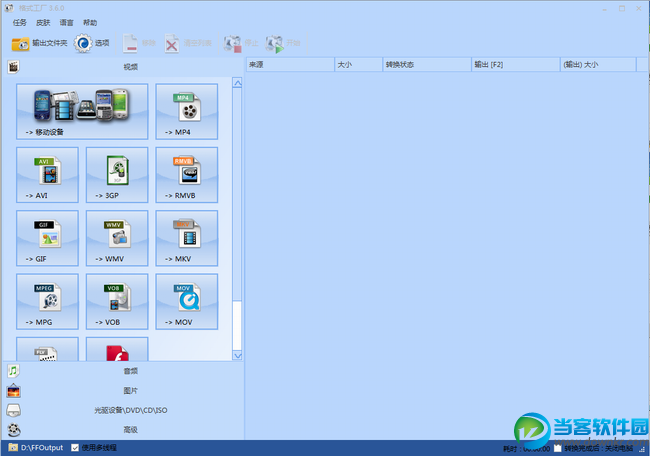Choose the -> 3GP conversion tile
This screenshot has height=456, width=650.
117,175
